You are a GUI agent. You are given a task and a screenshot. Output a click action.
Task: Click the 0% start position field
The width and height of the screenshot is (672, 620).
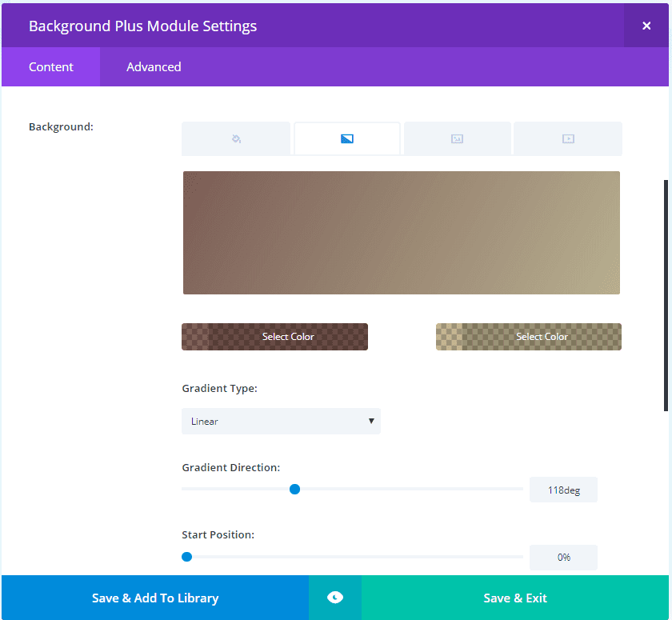[563, 558]
